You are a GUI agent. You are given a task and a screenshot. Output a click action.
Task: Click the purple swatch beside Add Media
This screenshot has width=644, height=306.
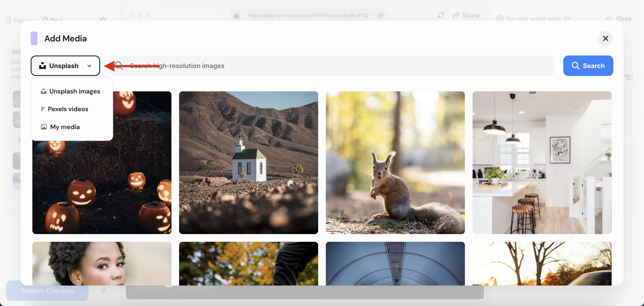point(34,38)
